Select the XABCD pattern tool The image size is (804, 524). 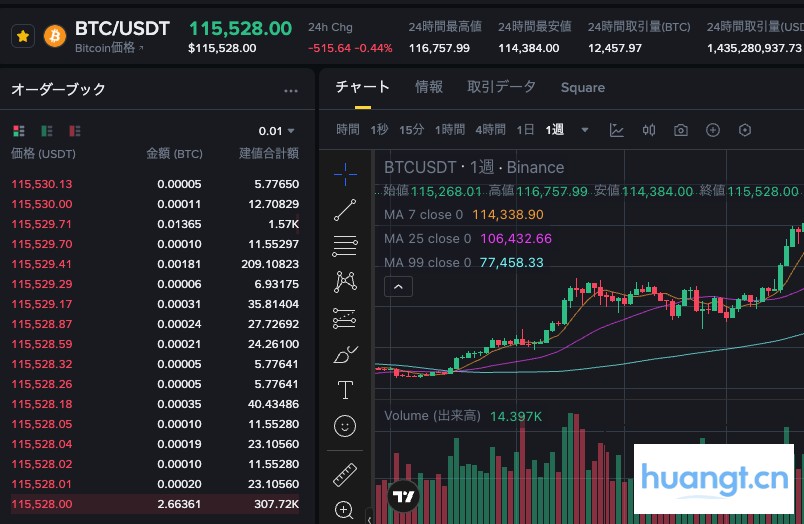click(x=345, y=281)
